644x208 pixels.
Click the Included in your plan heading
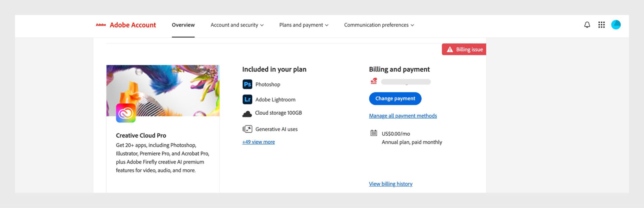[274, 69]
